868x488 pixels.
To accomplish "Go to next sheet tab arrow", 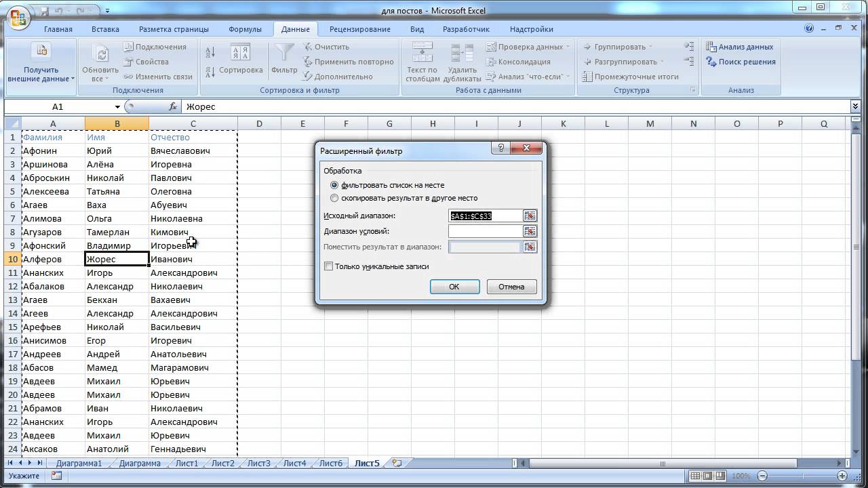I will (31, 463).
